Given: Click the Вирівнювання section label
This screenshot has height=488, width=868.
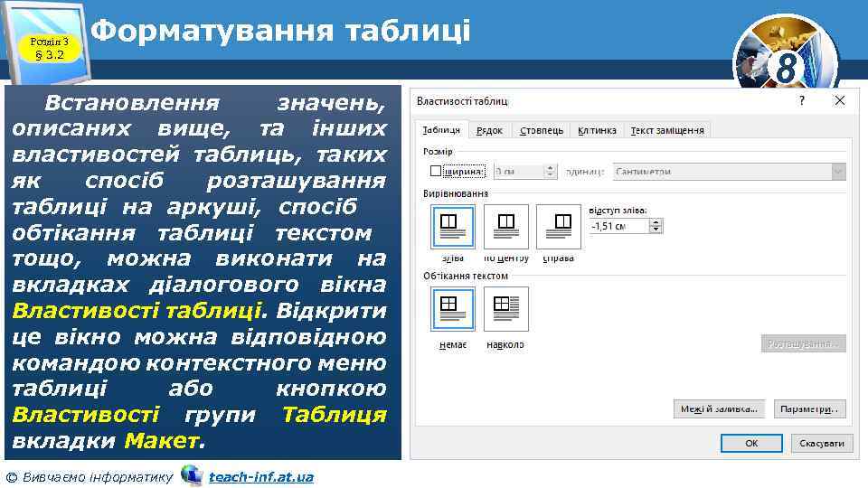Looking at the screenshot, I should [x=456, y=193].
